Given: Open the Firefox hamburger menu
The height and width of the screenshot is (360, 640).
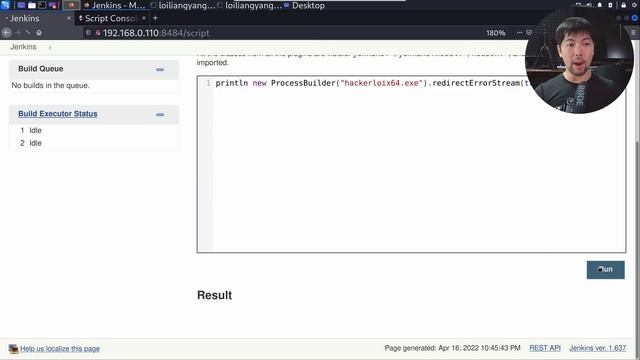Looking at the screenshot, I should pos(633,33).
